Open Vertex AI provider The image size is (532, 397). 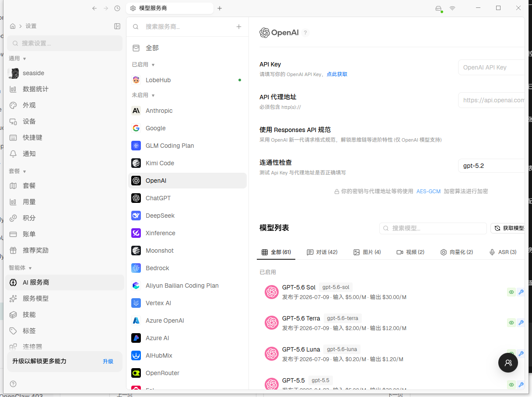pyautogui.click(x=187, y=303)
